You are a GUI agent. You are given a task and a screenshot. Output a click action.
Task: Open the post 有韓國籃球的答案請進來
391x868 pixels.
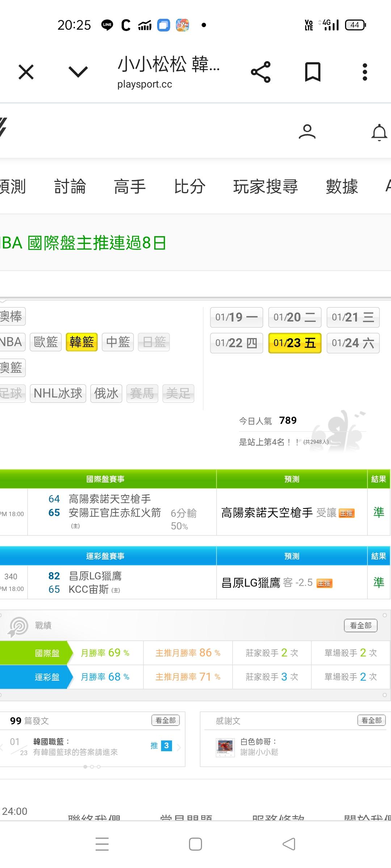point(75,752)
